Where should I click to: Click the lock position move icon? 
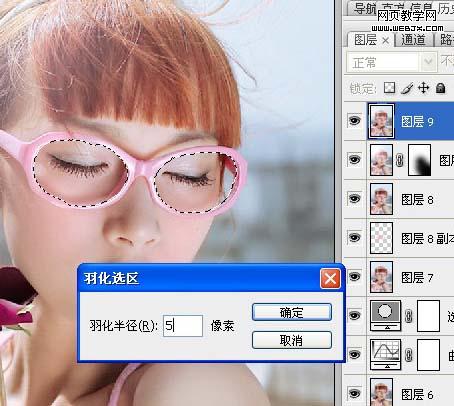(423, 88)
